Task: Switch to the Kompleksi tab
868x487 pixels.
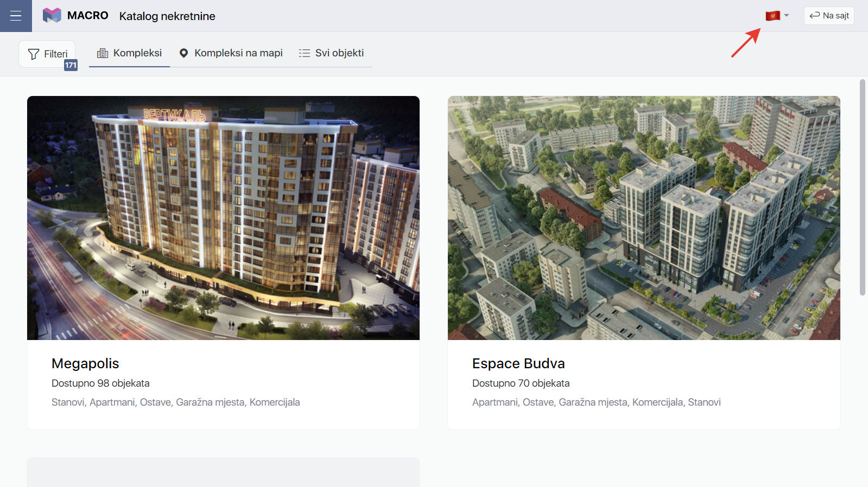Action: tap(137, 53)
